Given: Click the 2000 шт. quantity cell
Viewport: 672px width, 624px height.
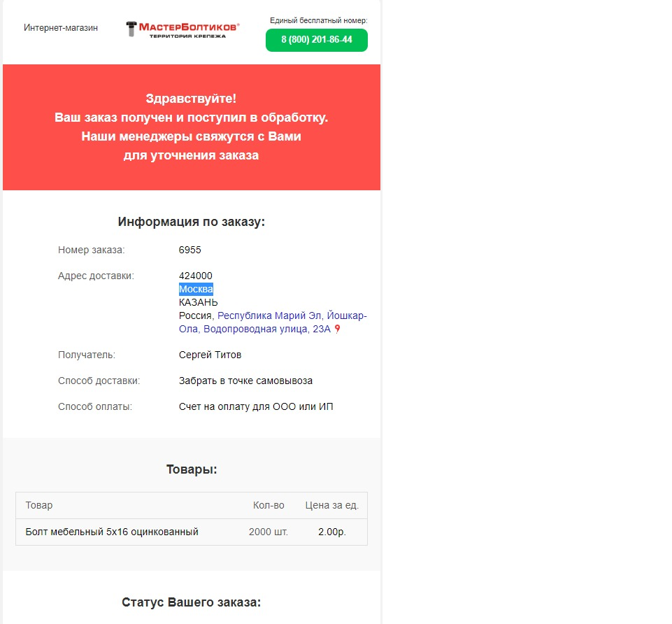Looking at the screenshot, I should [x=269, y=532].
